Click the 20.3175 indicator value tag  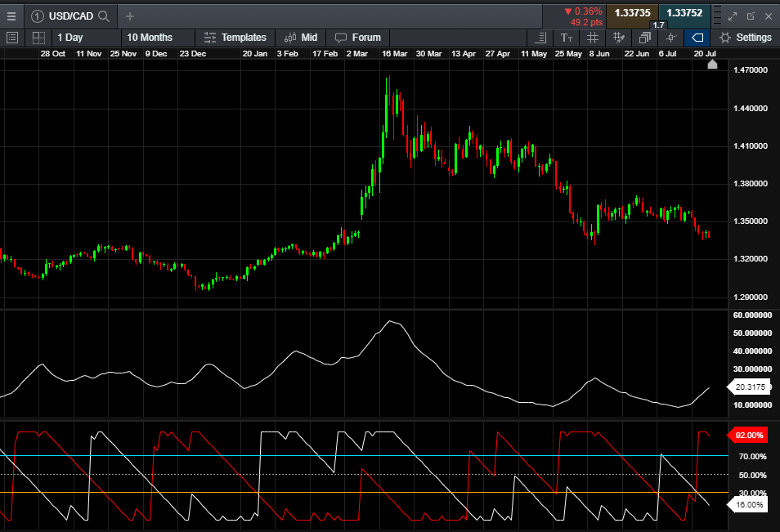coord(749,387)
